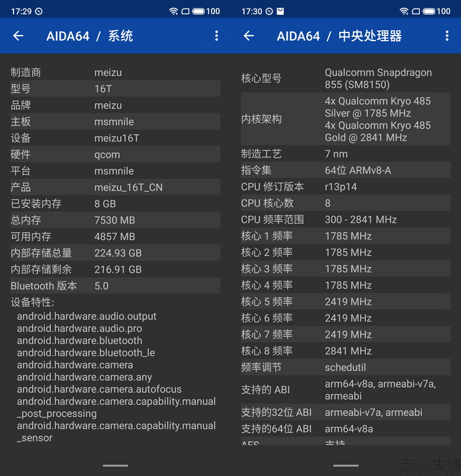Select the 核心 2 频率 row
461x476 pixels.
coord(346,252)
